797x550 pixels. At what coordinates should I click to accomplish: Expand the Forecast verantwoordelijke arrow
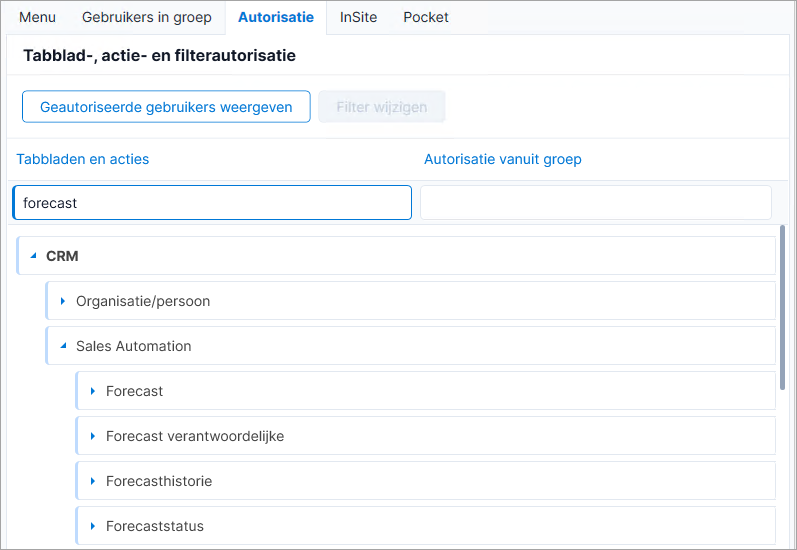93,436
